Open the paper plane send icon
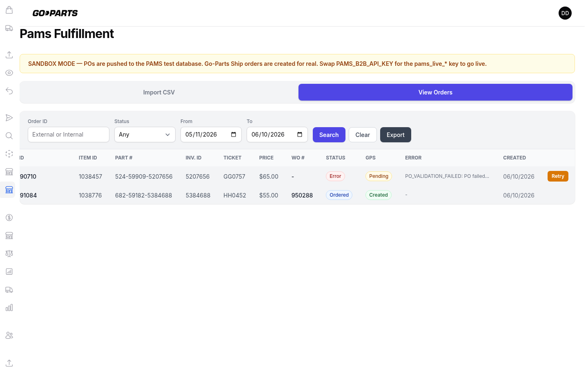 pos(9,118)
